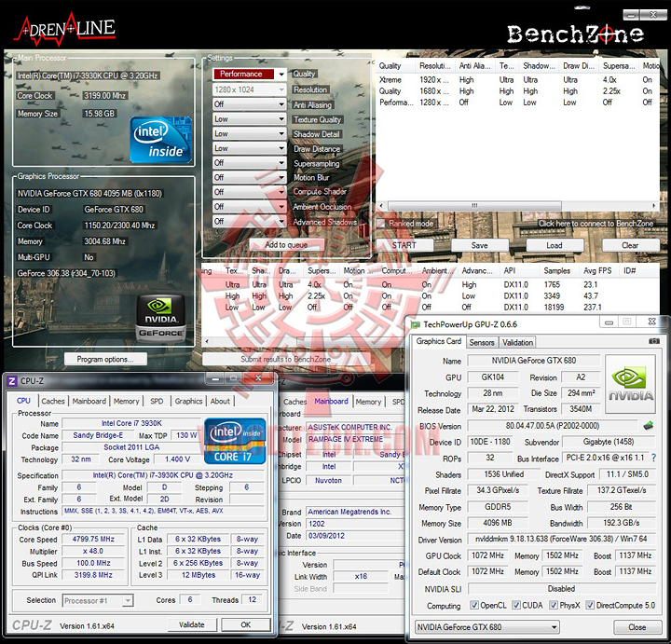Image resolution: width=671 pixels, height=644 pixels.
Task: Click the Adrenaline logo
Action: pos(65,29)
